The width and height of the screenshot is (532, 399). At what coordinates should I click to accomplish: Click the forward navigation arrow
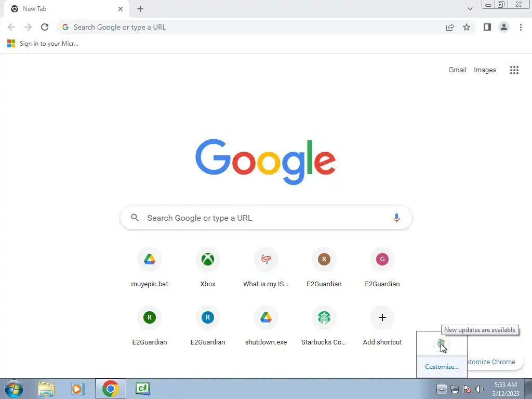28,27
